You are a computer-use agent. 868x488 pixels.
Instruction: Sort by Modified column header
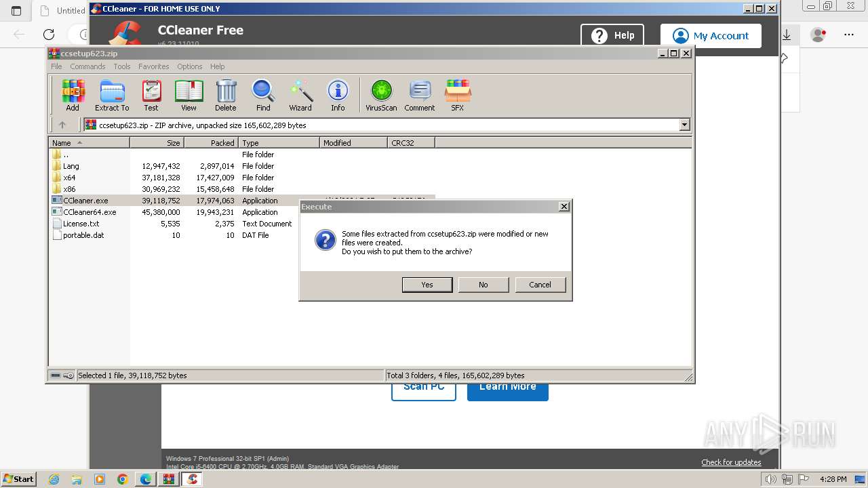[x=353, y=143]
